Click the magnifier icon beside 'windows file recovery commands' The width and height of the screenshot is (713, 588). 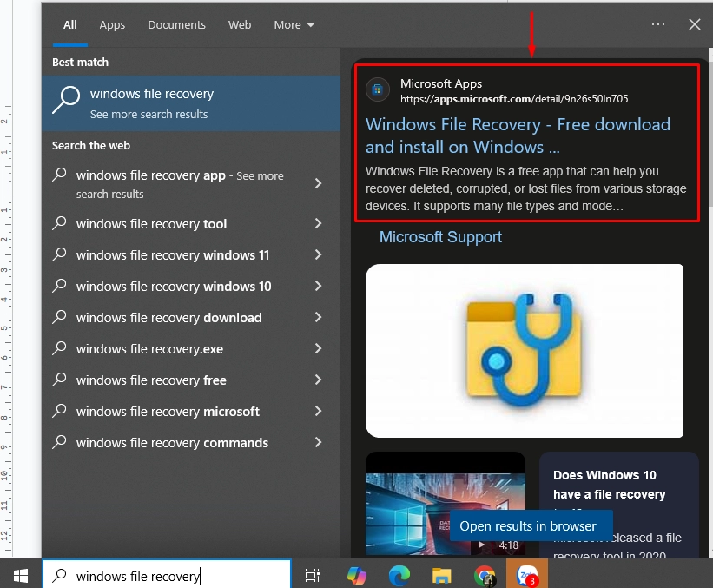click(x=60, y=442)
